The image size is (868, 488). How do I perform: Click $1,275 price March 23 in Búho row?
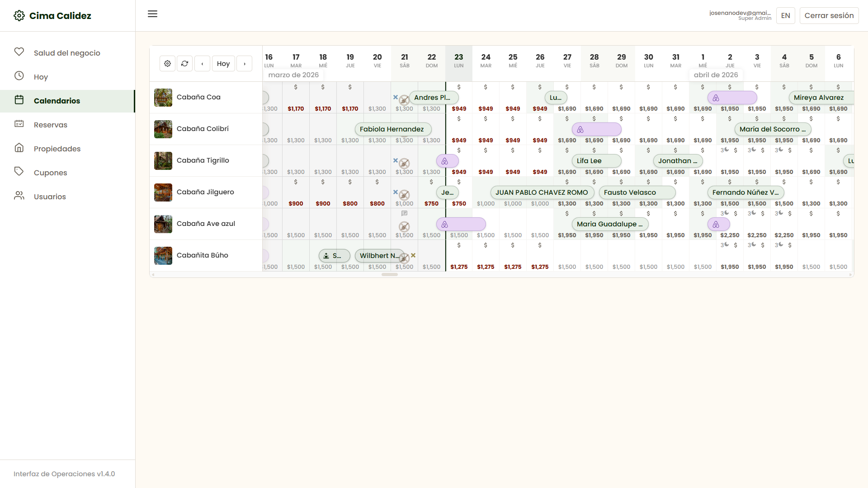(459, 267)
